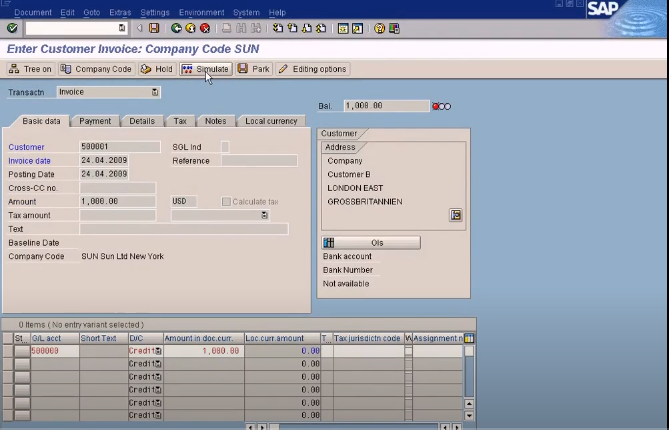Screen dimensions: 669x430
Task: Open the Goto menu
Action: click(x=92, y=12)
